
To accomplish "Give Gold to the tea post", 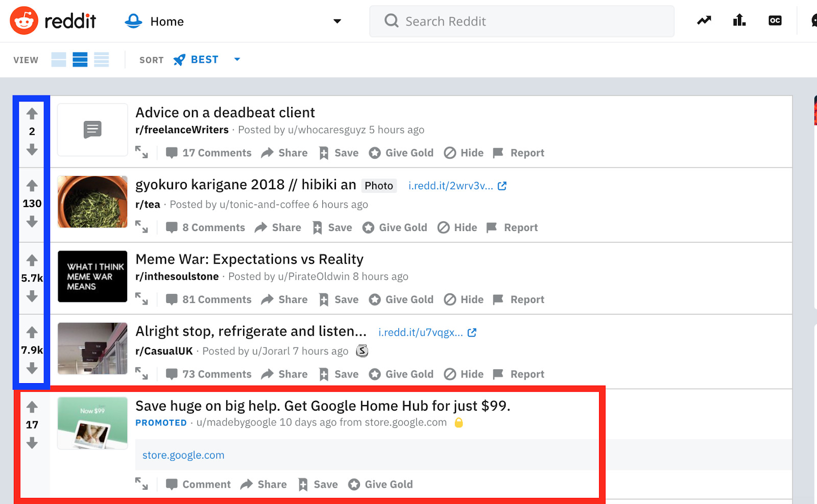I will (394, 228).
